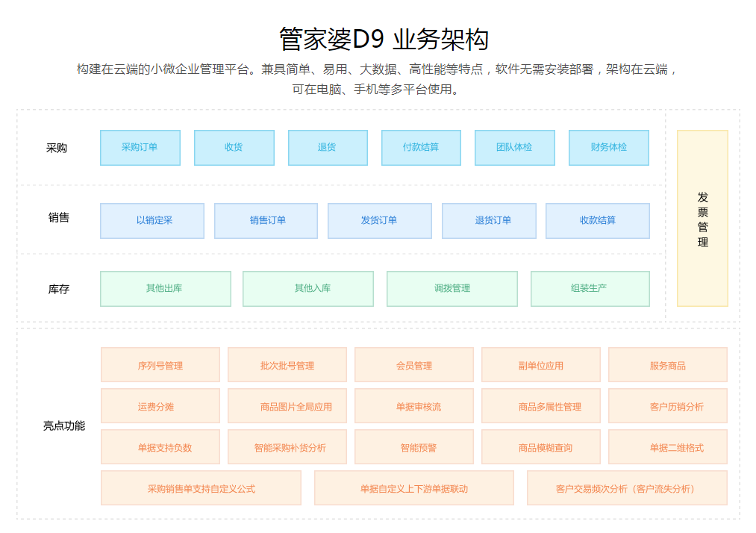Click the 副单位应用 feature box
The image size is (756, 533).
541,364
